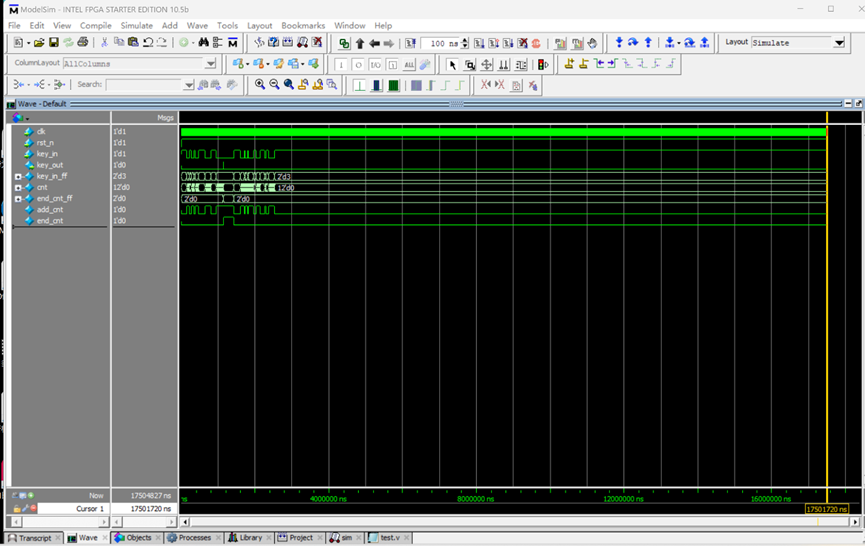This screenshot has width=865, height=546.
Task: Run simulation for the set length
Action: click(479, 43)
